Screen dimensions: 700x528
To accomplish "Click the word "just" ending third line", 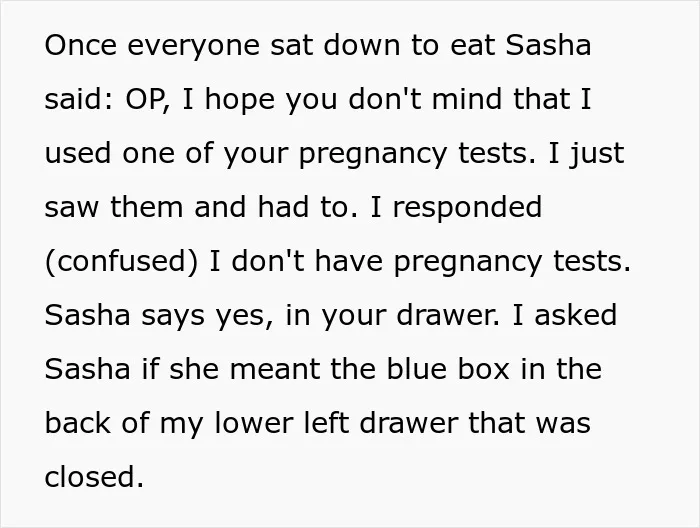I will click(x=596, y=155).
